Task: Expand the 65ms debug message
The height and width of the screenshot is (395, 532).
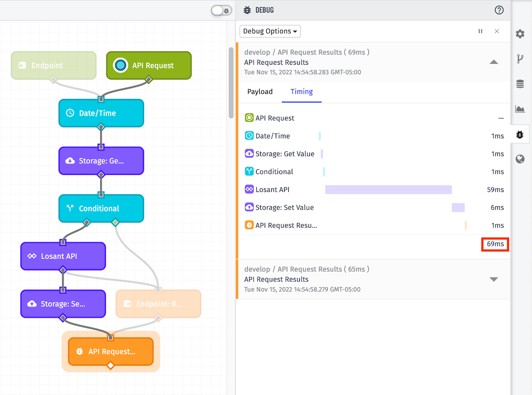Action: coord(494,279)
